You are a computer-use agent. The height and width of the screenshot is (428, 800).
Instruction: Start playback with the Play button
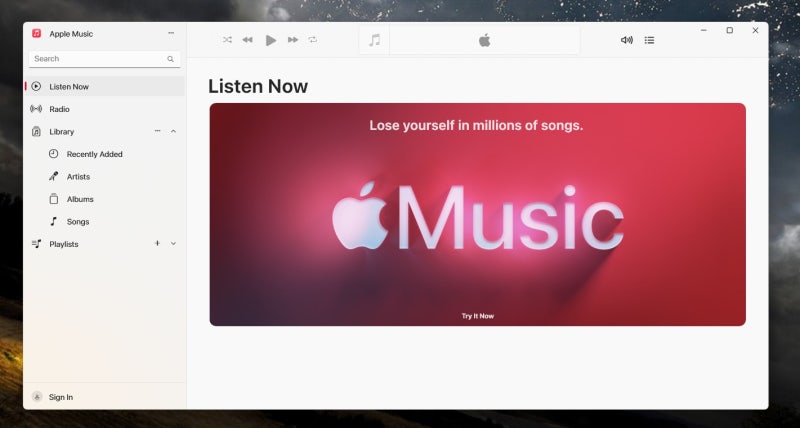270,40
